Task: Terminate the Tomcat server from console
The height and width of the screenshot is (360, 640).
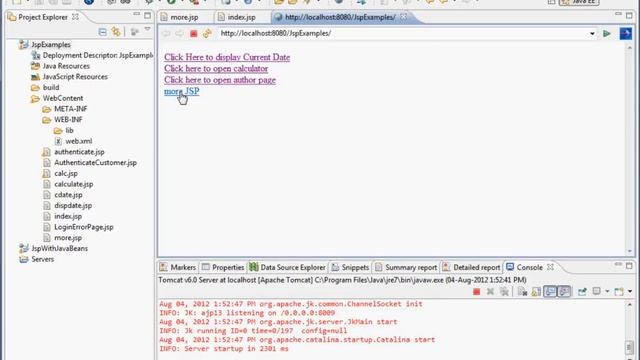Action: pyautogui.click(x=476, y=291)
